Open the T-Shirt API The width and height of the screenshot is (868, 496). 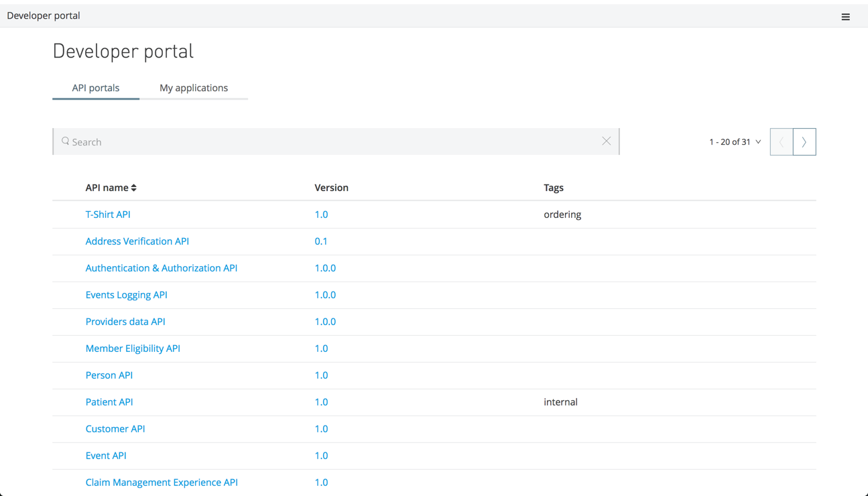(108, 214)
